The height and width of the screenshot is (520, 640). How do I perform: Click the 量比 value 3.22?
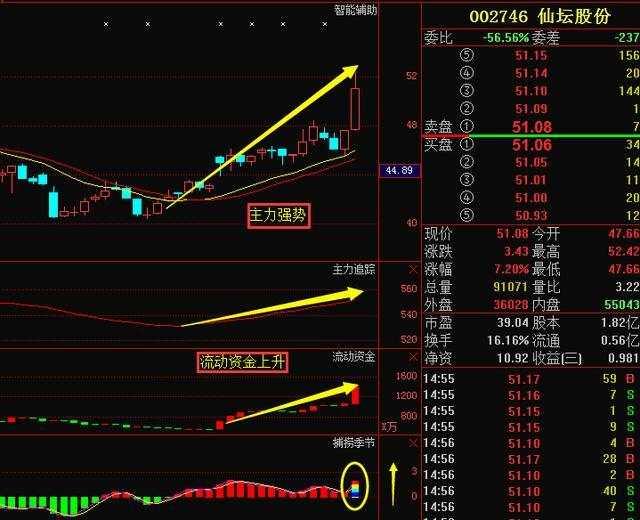pos(627,287)
